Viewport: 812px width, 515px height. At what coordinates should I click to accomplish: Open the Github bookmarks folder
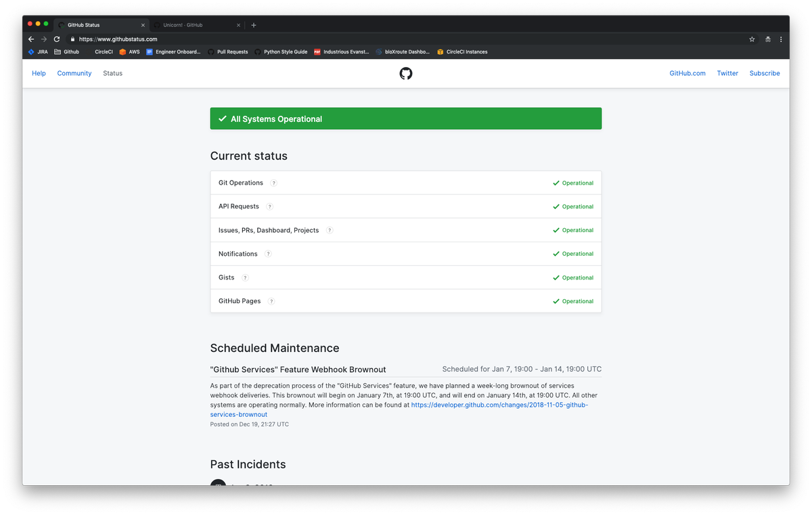(x=66, y=51)
